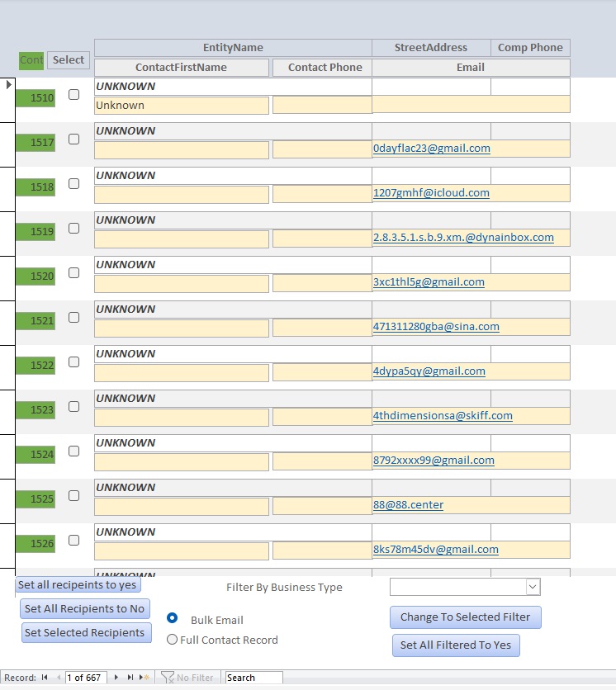Jump to last record icon
Image resolution: width=616 pixels, height=690 pixels.
(130, 678)
